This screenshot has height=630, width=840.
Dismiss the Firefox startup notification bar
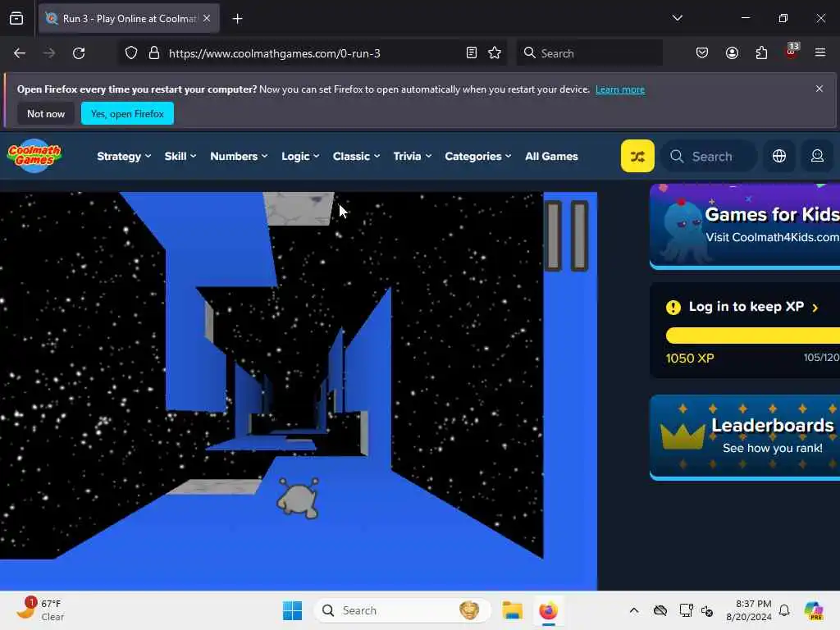pyautogui.click(x=819, y=89)
